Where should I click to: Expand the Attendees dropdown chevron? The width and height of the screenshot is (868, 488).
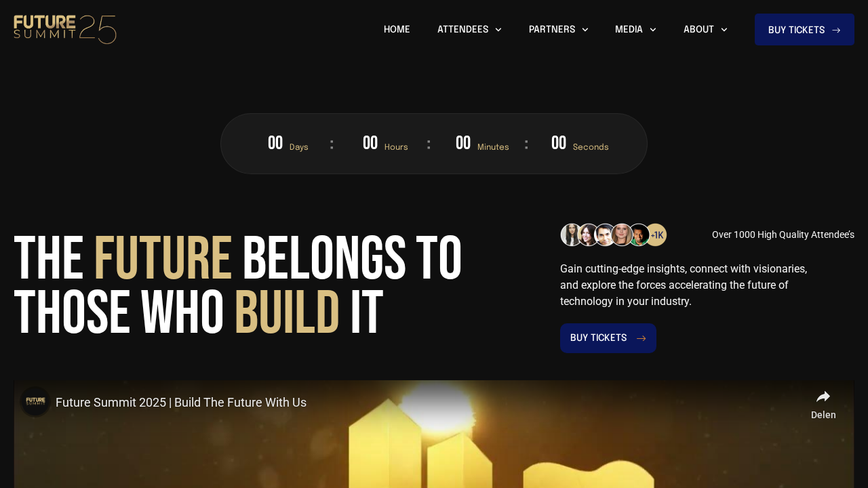(x=498, y=30)
